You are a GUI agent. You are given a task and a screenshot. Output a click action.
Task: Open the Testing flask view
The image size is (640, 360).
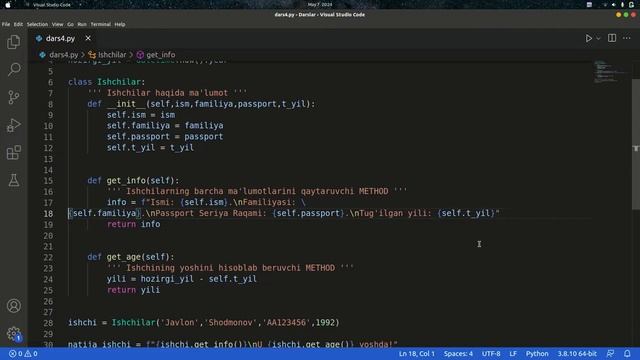(13, 180)
